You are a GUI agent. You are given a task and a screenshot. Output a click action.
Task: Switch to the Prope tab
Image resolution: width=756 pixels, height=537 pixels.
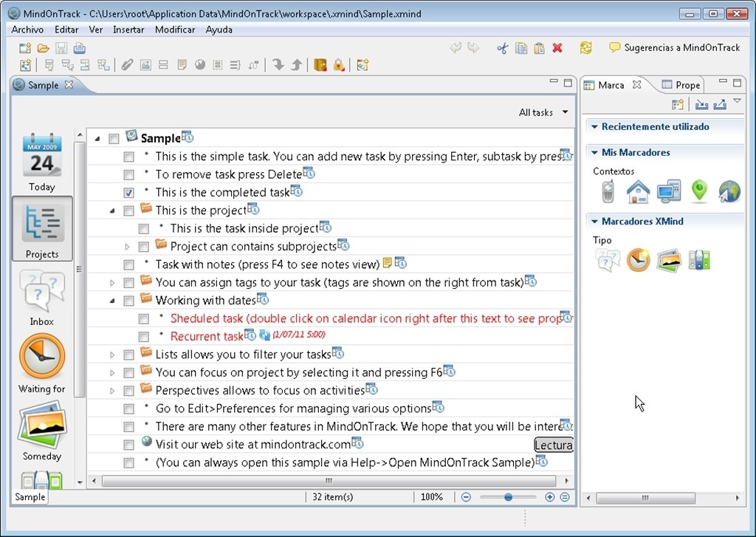pyautogui.click(x=681, y=85)
